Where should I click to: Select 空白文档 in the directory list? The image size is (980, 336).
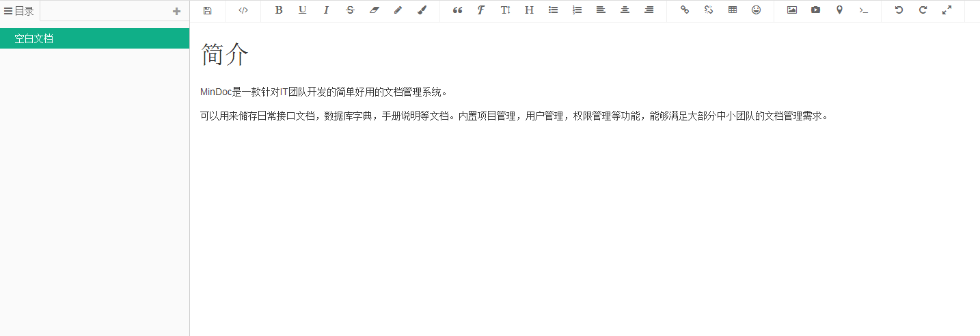(x=34, y=38)
